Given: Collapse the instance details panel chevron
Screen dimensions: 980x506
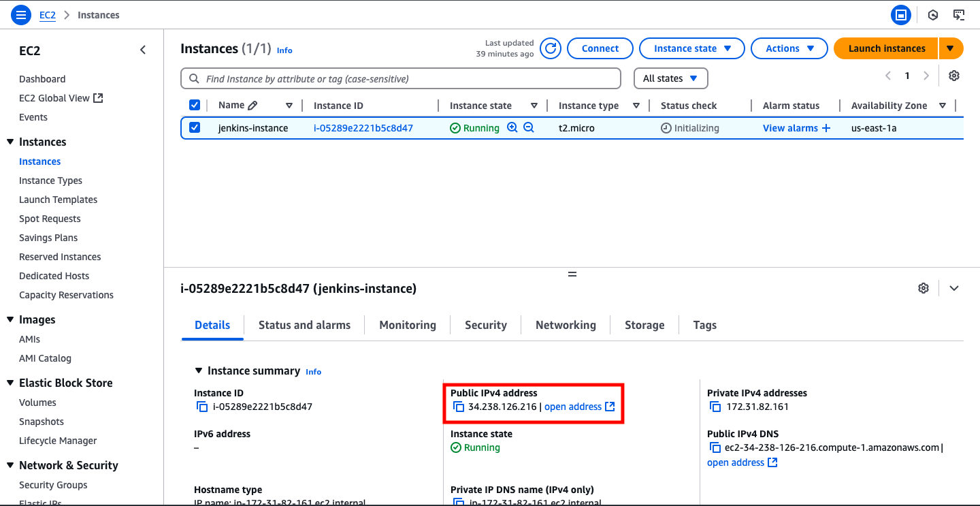Looking at the screenshot, I should tap(954, 288).
